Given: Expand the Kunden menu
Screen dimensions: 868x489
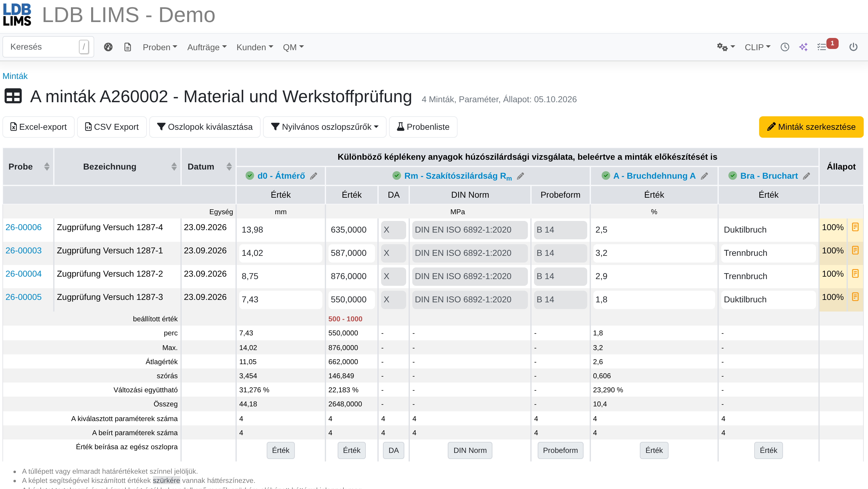Looking at the screenshot, I should 255,47.
